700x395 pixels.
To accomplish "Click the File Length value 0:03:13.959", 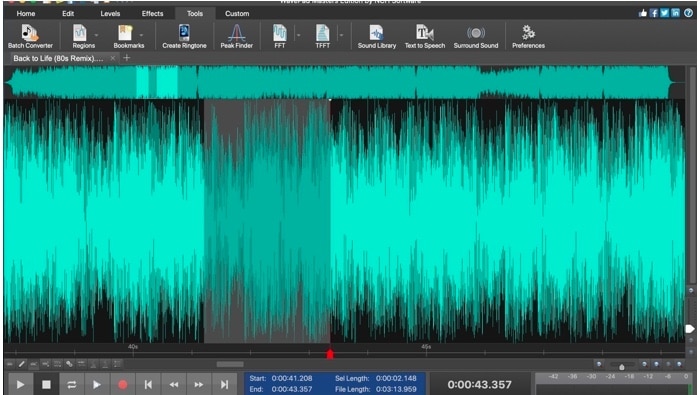I will point(396,389).
